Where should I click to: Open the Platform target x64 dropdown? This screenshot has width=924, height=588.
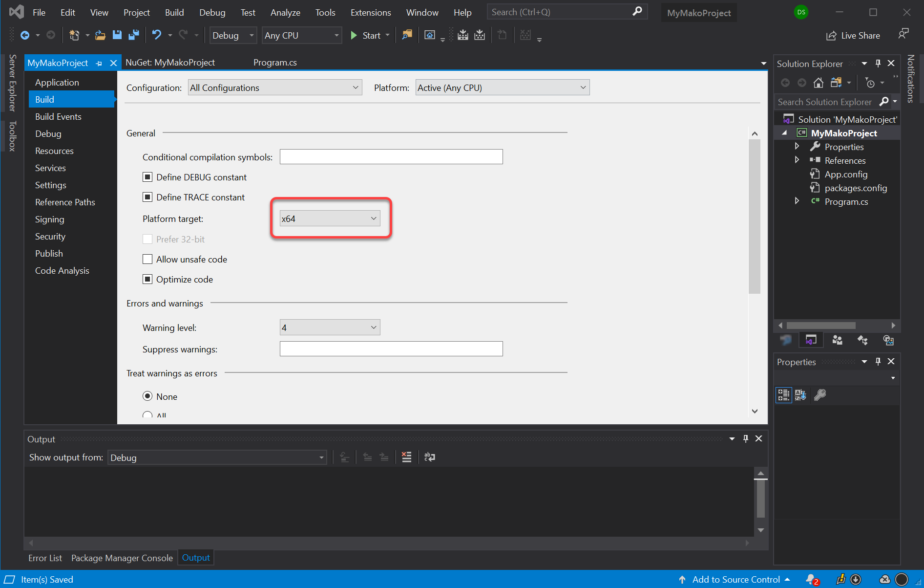click(330, 218)
